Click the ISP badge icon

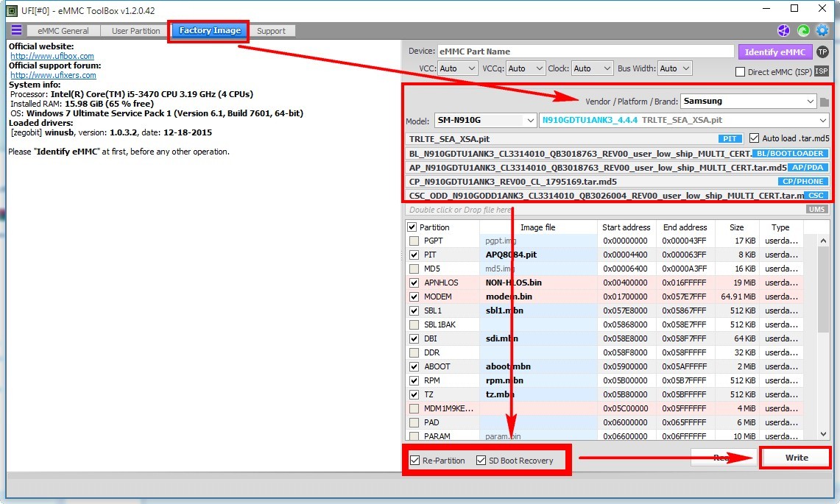pos(822,71)
